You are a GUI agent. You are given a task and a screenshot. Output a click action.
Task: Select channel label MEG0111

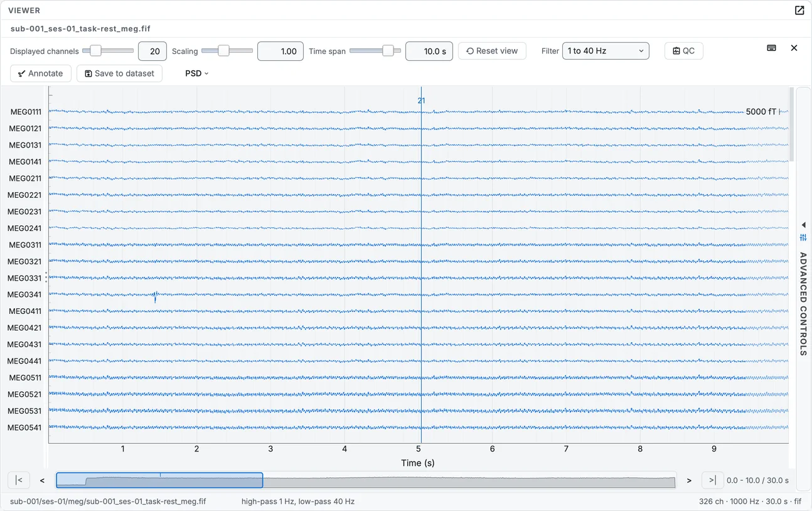click(26, 112)
